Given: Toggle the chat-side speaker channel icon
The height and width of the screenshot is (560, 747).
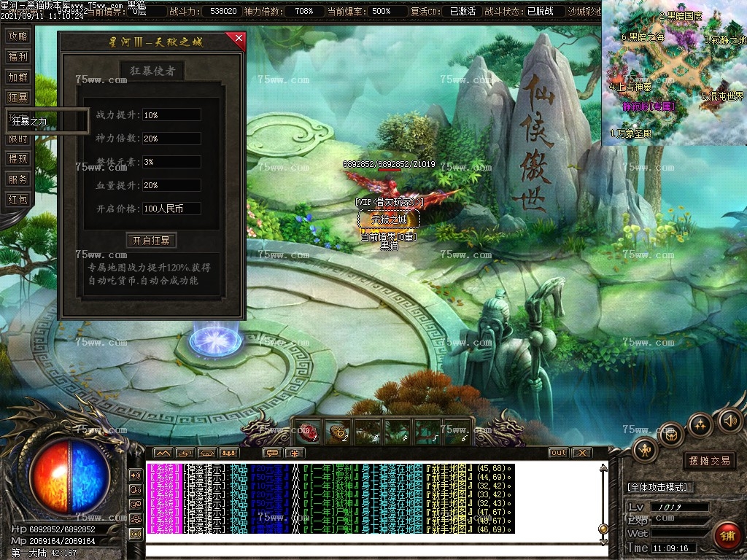Looking at the screenshot, I should tap(136, 475).
